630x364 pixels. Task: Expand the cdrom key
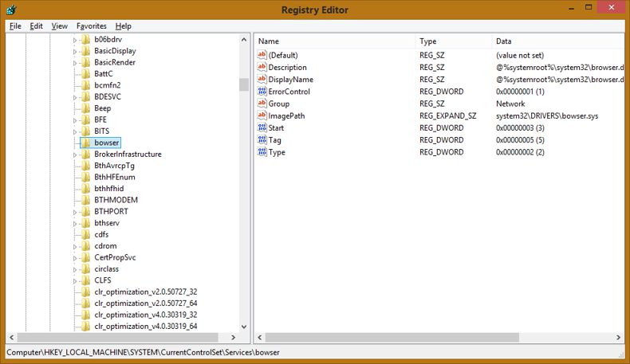point(75,246)
